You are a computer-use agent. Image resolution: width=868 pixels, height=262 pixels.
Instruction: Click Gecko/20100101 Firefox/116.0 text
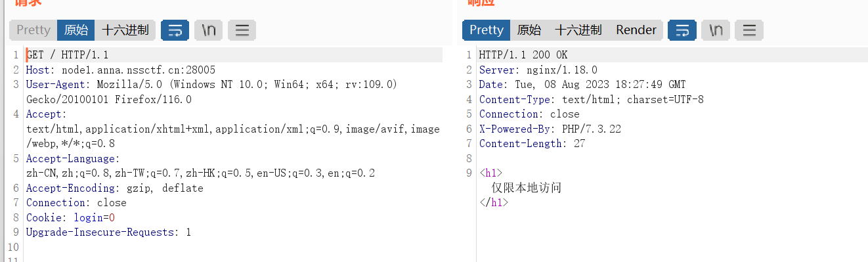(x=109, y=99)
